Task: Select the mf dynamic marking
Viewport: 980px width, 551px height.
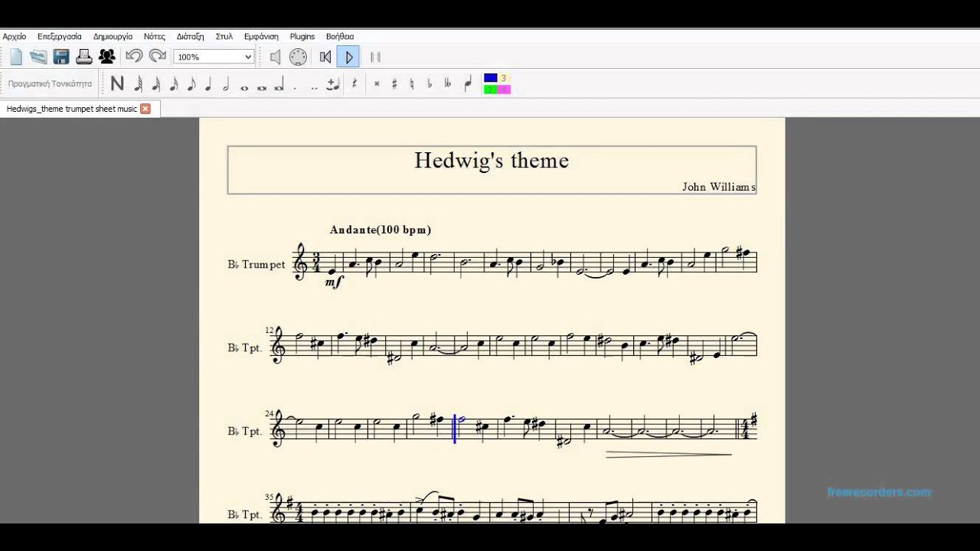Action: (x=334, y=282)
